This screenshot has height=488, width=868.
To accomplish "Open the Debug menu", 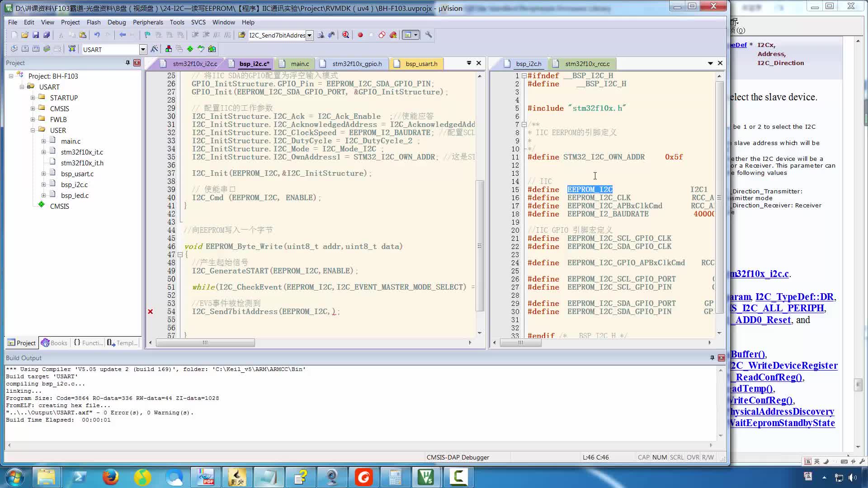I will pos(117,22).
